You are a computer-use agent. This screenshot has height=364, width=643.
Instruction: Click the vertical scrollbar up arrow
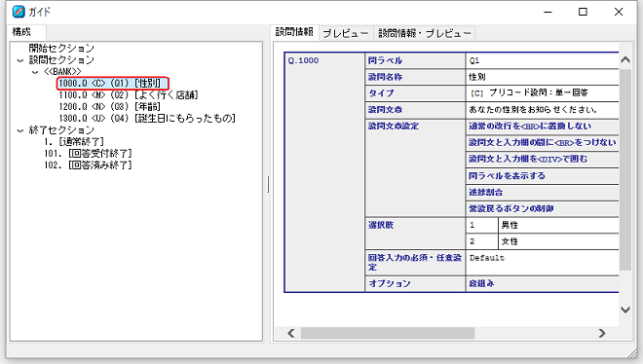pyautogui.click(x=625, y=59)
